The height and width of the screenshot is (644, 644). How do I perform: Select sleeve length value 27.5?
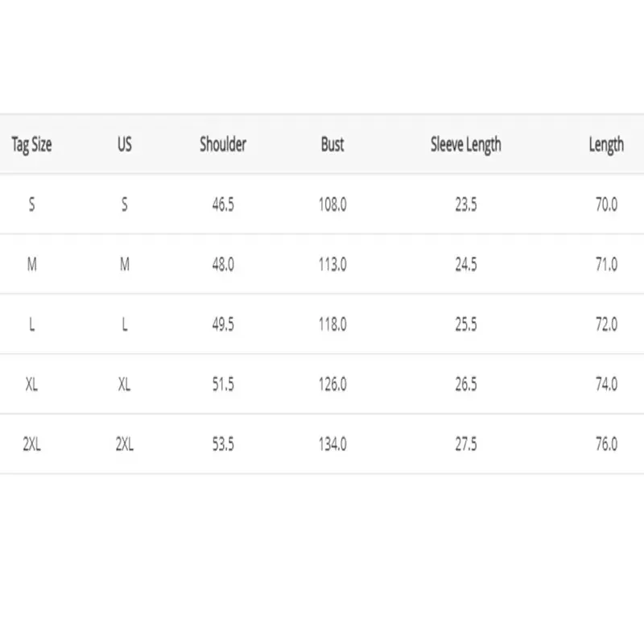point(465,444)
